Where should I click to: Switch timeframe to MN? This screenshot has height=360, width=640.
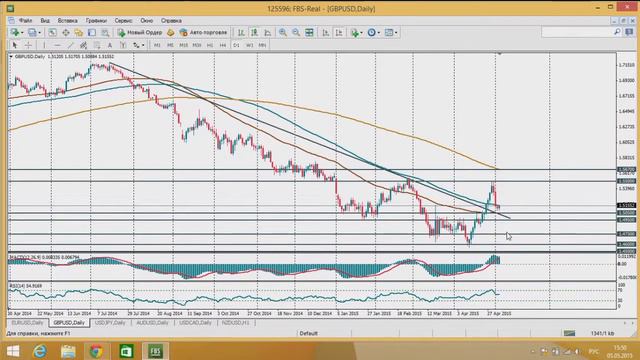[262, 45]
